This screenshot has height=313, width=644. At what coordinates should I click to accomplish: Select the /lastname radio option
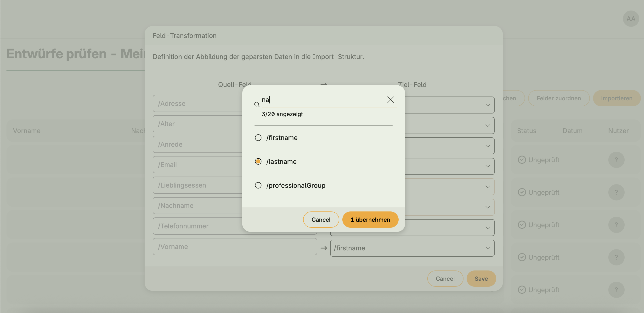[258, 162]
